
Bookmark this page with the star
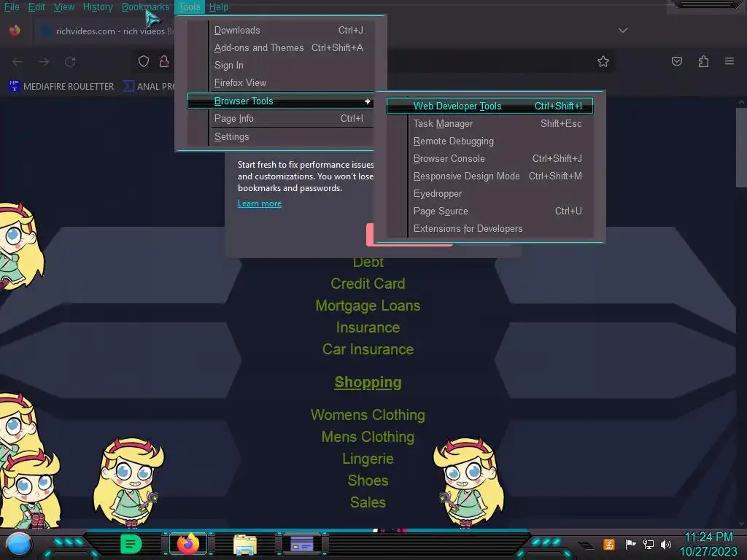(x=603, y=61)
